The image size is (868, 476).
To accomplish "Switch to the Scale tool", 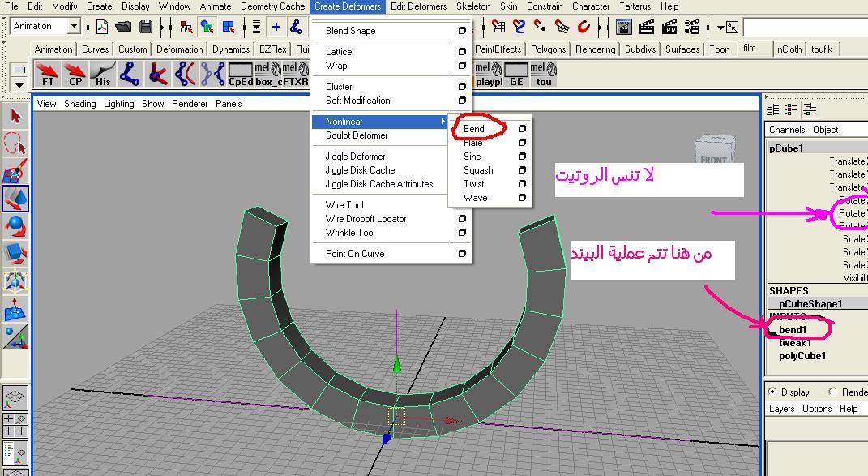I will coord(15,253).
